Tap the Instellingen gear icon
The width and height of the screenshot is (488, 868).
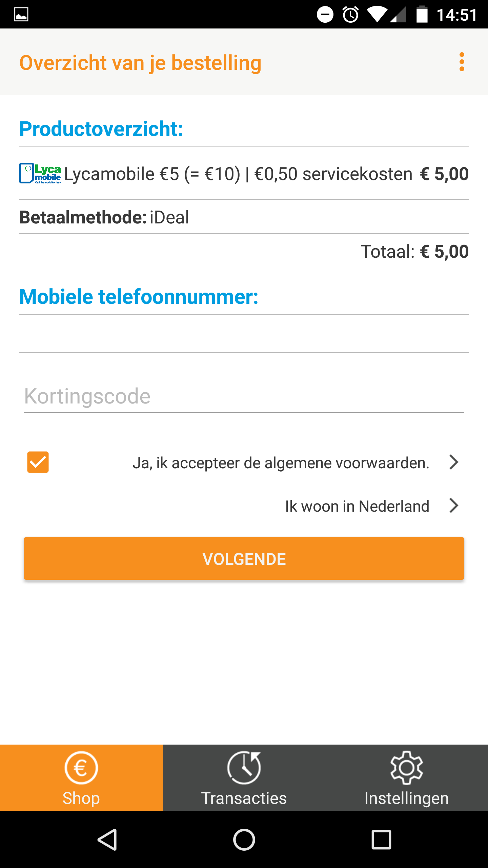[406, 768]
